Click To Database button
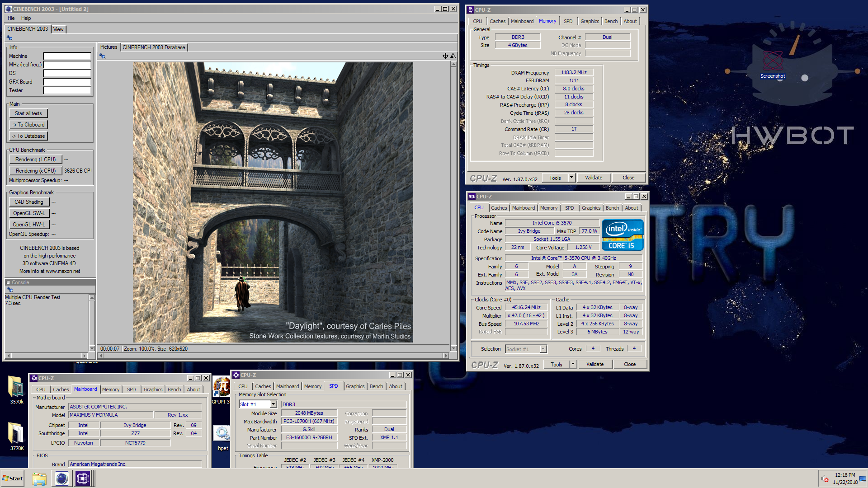868x488 pixels. (28, 136)
